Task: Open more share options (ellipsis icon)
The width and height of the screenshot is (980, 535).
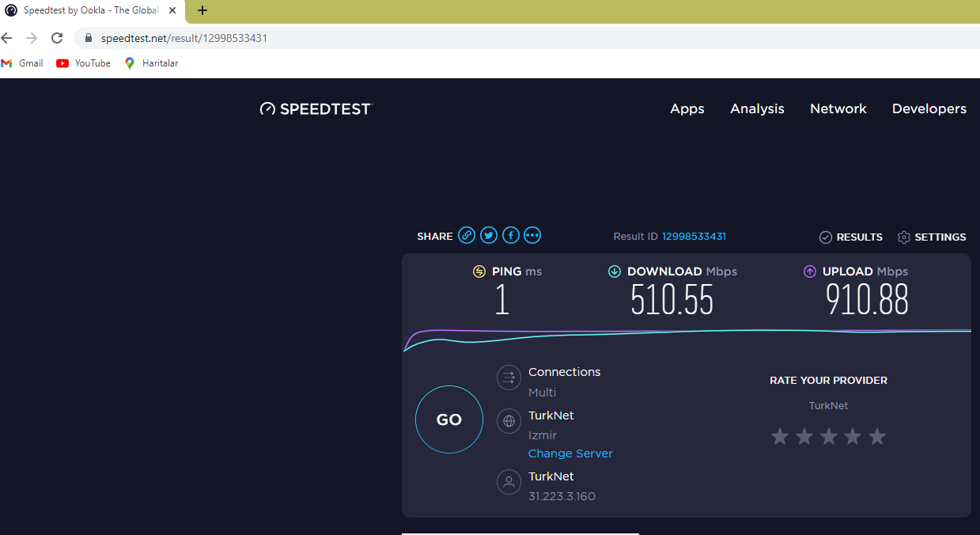Action: (x=532, y=235)
